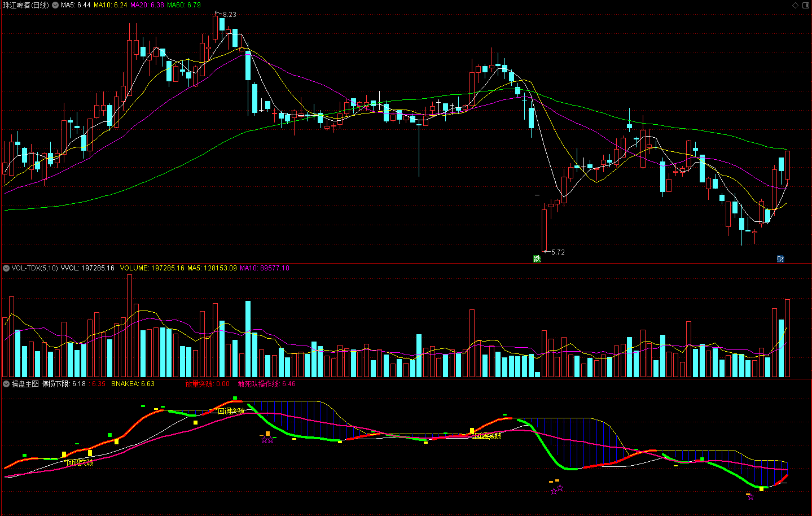
Task: Click the 敢死队操作线: 6.46 label
Action: [267, 384]
